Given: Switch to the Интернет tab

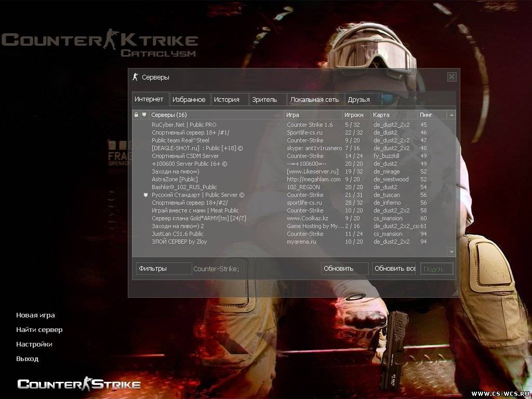Looking at the screenshot, I should pos(150,99).
